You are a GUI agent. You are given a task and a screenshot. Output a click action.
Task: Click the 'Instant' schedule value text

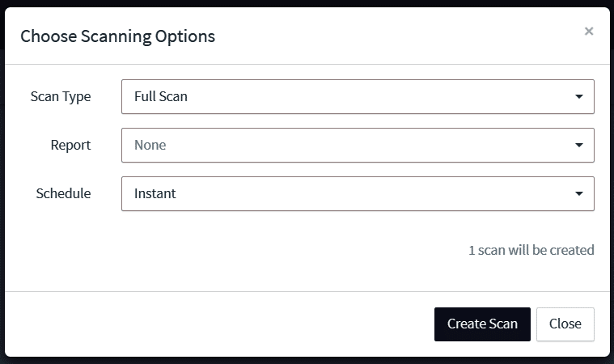point(155,193)
